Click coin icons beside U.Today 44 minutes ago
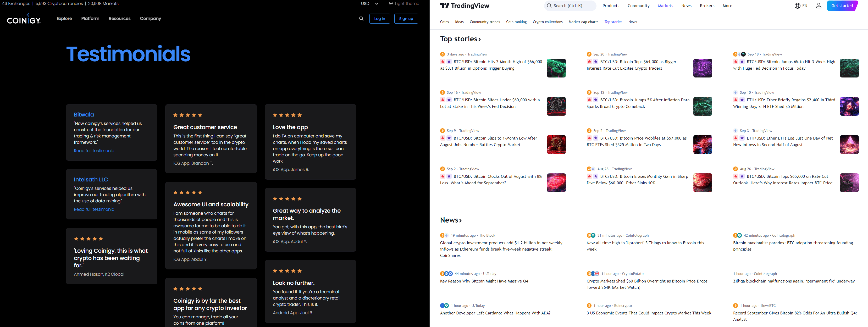The height and width of the screenshot is (327, 868). 446,274
